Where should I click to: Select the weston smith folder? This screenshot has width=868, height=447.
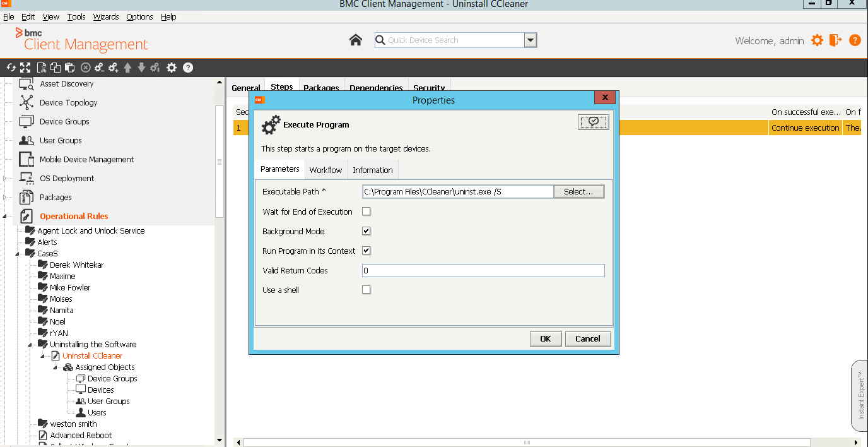[x=73, y=424]
